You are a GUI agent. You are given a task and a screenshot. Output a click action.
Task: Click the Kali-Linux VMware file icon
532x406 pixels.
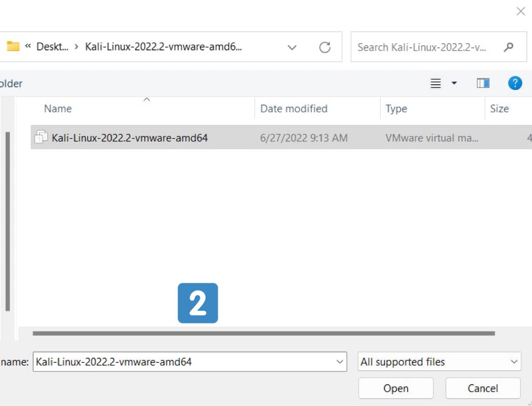(x=41, y=137)
